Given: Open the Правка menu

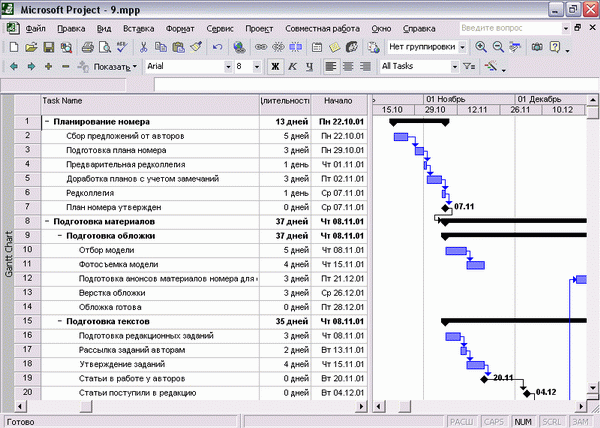Looking at the screenshot, I should click(71, 29).
